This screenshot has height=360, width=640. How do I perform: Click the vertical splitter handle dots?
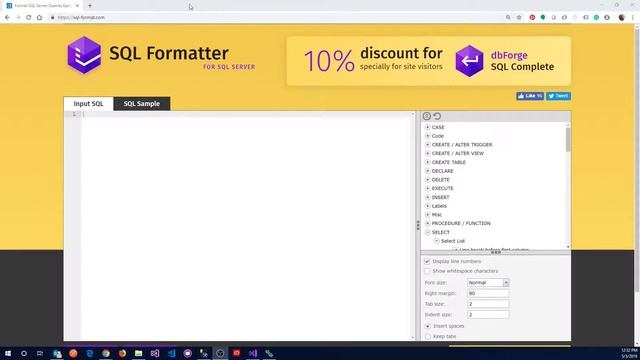418,225
